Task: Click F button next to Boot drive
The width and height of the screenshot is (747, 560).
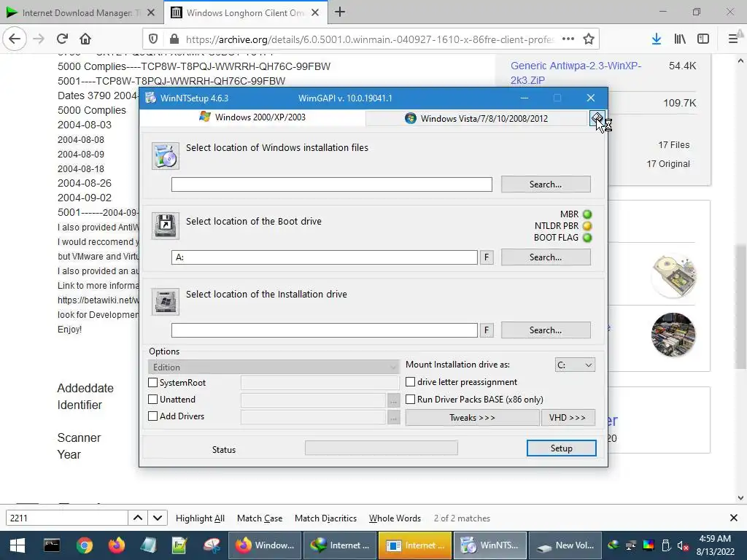Action: point(487,257)
